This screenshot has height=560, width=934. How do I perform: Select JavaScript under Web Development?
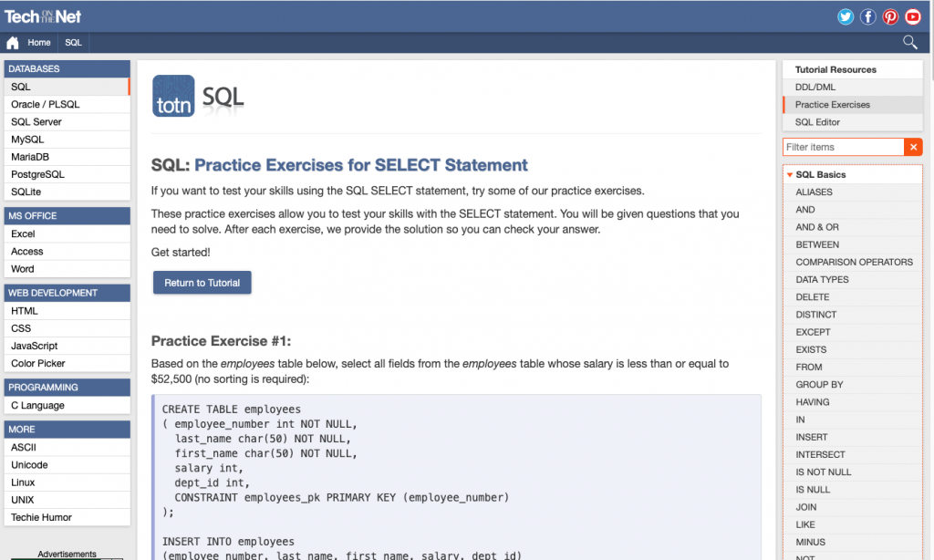(34, 347)
